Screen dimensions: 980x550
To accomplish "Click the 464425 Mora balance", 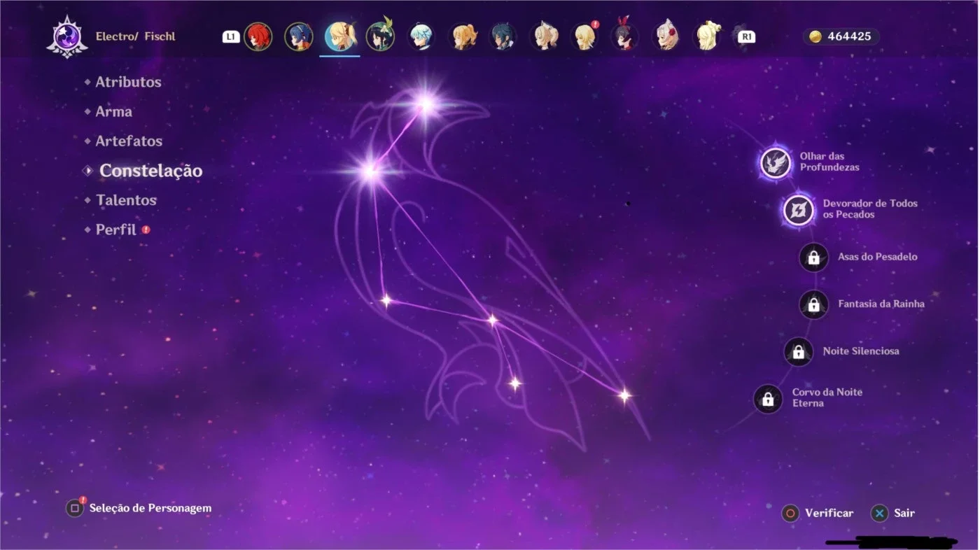I will tap(849, 36).
